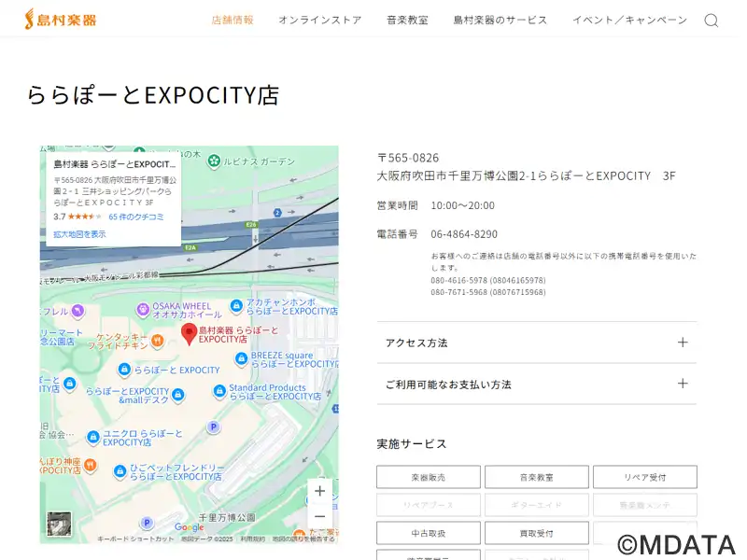Zoom in the map with plus button
747x560 pixels.
pos(319,491)
